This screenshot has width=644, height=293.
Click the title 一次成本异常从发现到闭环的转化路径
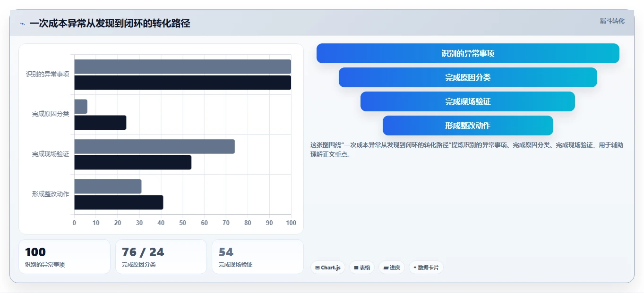coord(110,24)
